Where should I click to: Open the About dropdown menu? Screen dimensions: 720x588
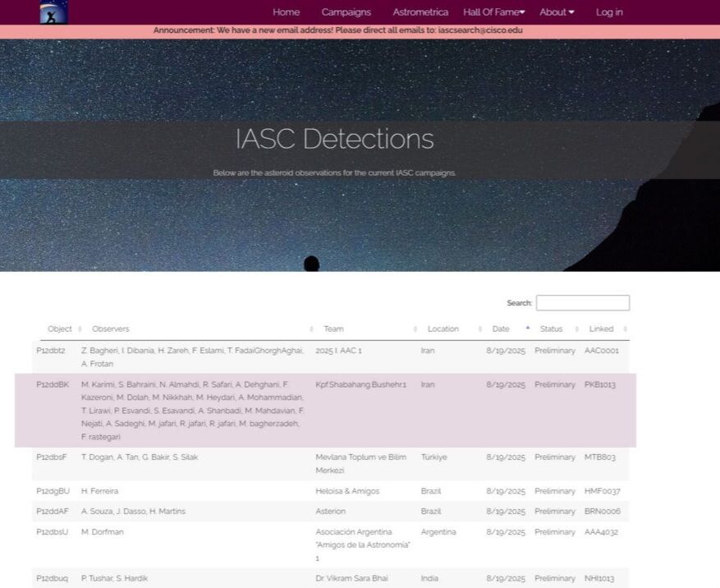coord(557,12)
